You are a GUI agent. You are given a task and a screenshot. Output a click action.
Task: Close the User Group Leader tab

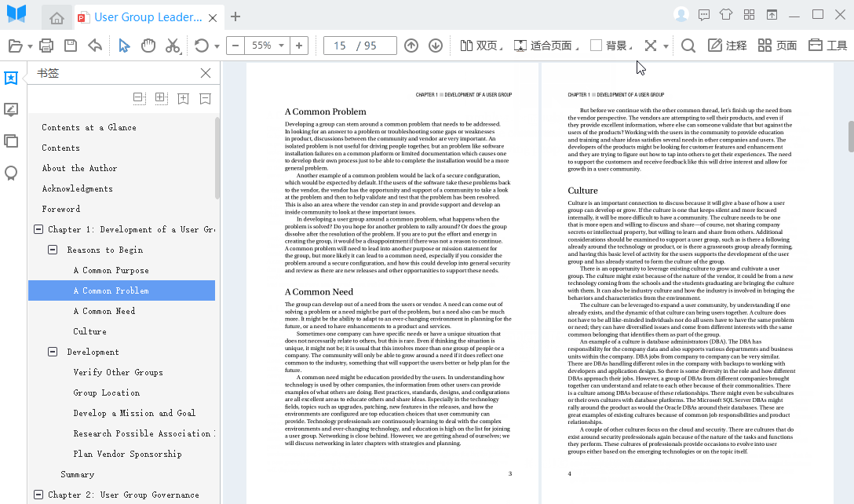click(213, 18)
